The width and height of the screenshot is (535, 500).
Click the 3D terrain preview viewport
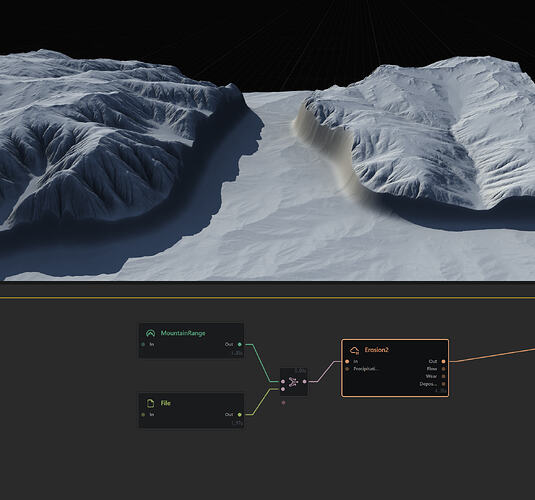coord(268,141)
